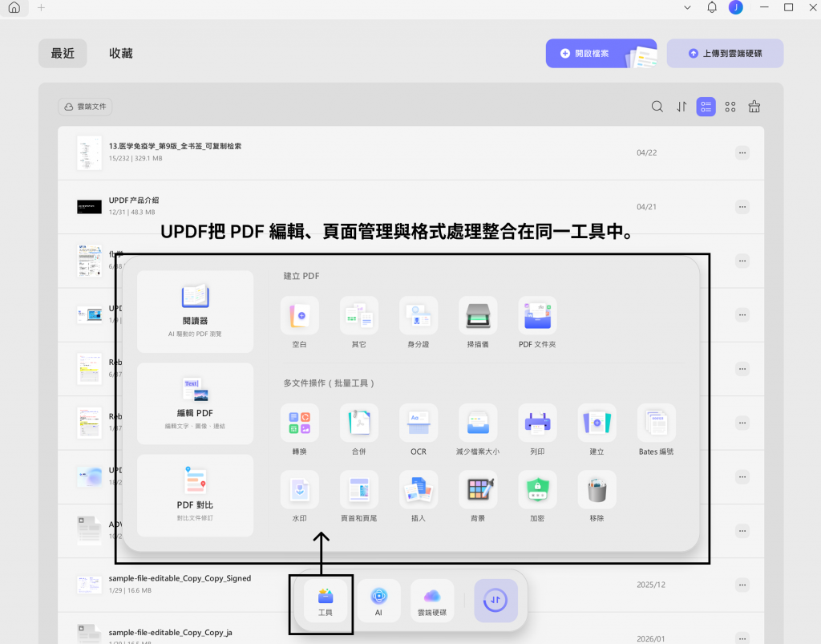The height and width of the screenshot is (644, 821).
Task: Add a new tab with plus icon
Action: [x=42, y=8]
